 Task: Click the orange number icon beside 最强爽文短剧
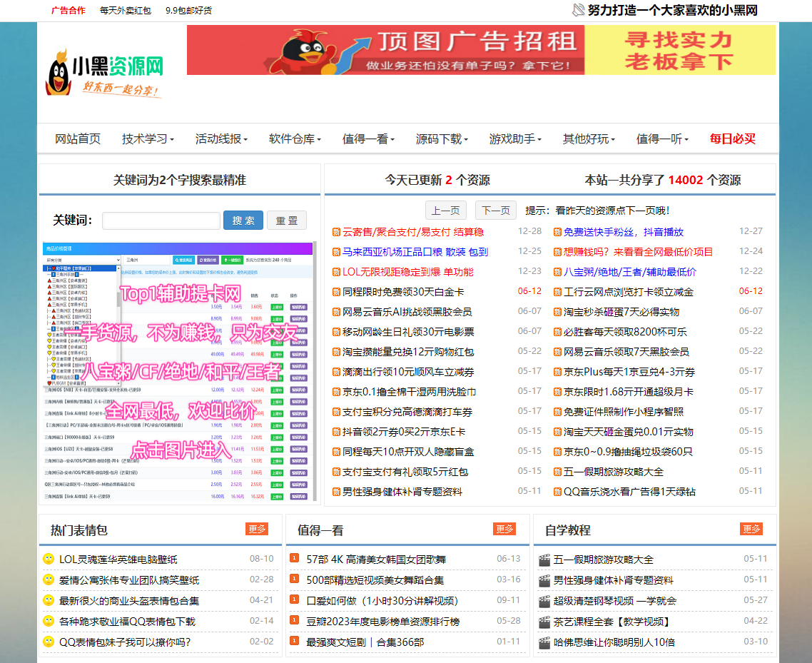click(294, 641)
